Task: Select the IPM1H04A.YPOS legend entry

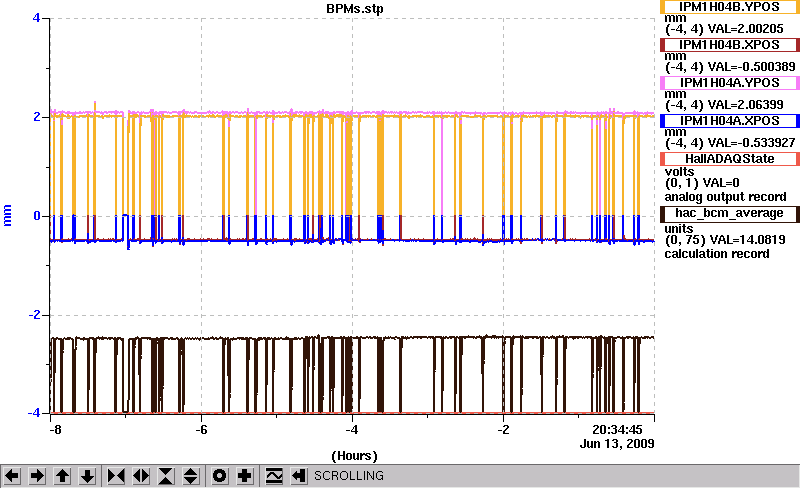Action: tap(730, 83)
